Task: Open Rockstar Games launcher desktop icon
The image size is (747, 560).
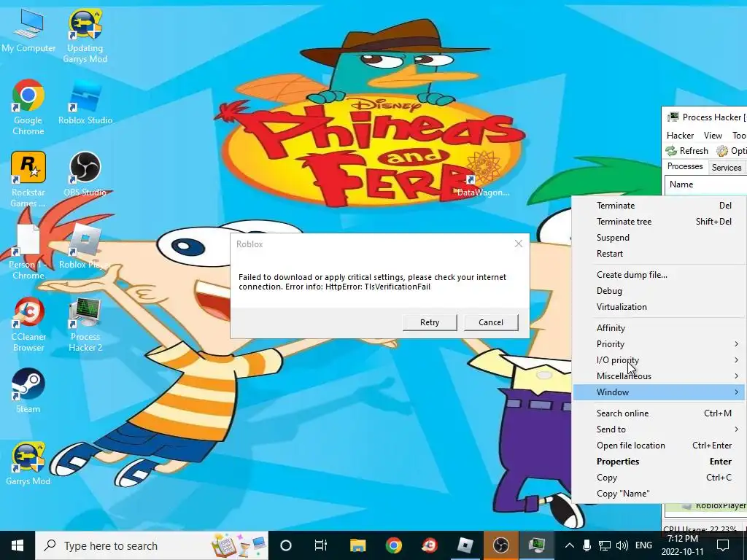Action: click(x=28, y=179)
